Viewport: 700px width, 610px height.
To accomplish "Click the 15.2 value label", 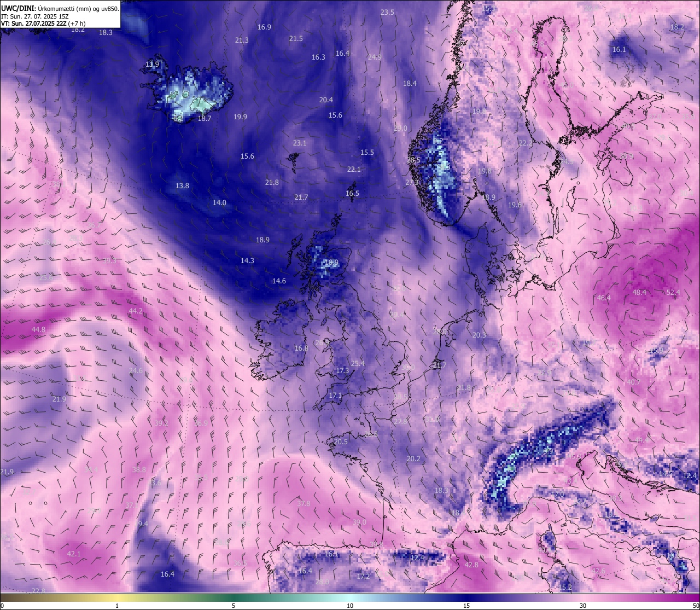I will point(565,587).
